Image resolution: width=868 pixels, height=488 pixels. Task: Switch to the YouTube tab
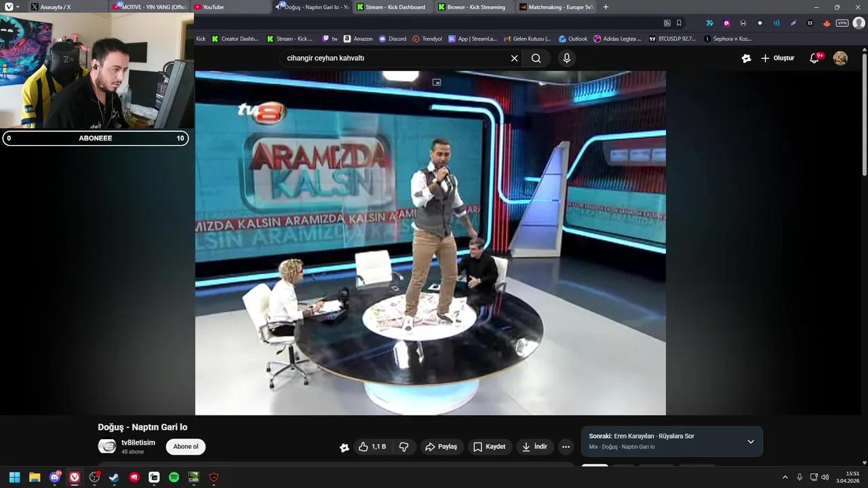coord(231,7)
